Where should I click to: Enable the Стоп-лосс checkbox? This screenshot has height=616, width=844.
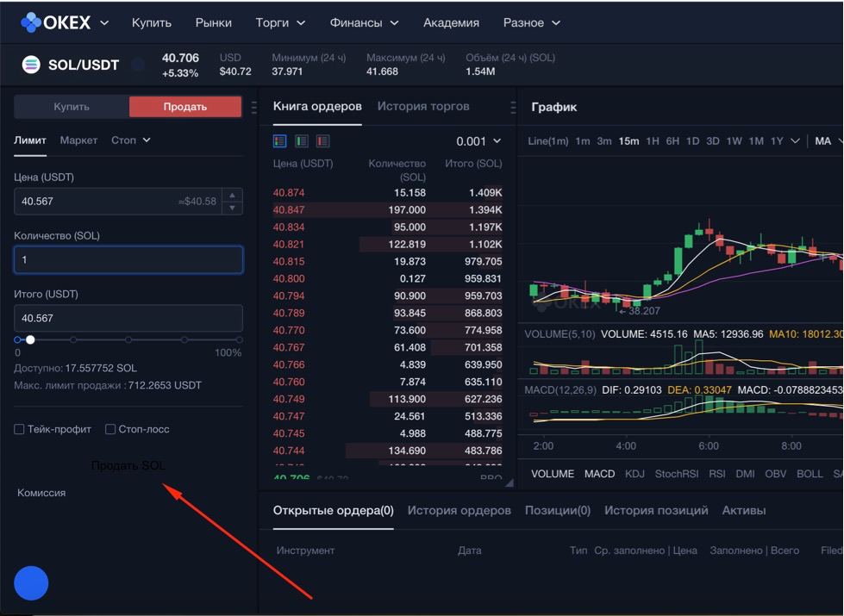point(110,429)
